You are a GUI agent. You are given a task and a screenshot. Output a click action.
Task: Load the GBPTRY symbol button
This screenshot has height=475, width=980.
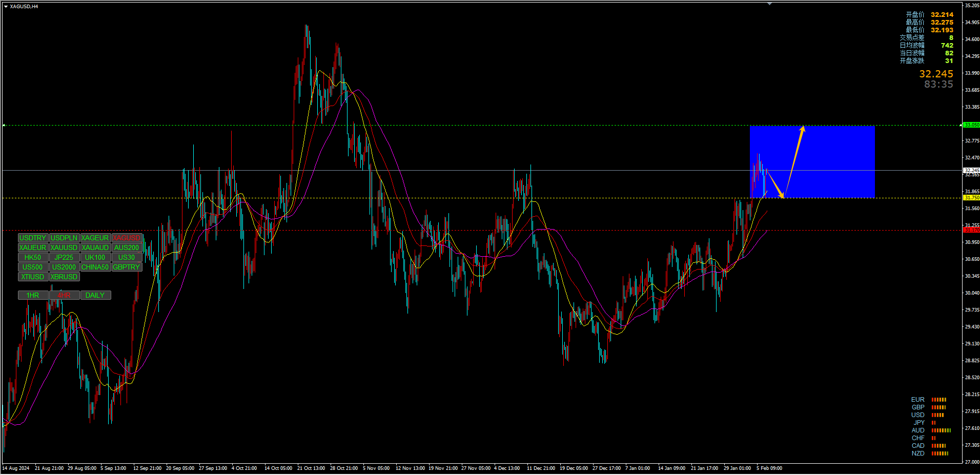(x=127, y=267)
